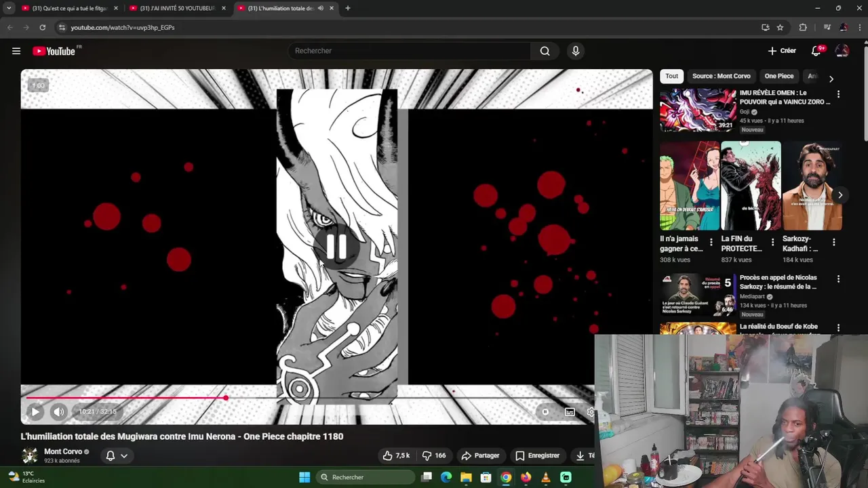Open the YouTube hamburger guide menu

pos(16,51)
